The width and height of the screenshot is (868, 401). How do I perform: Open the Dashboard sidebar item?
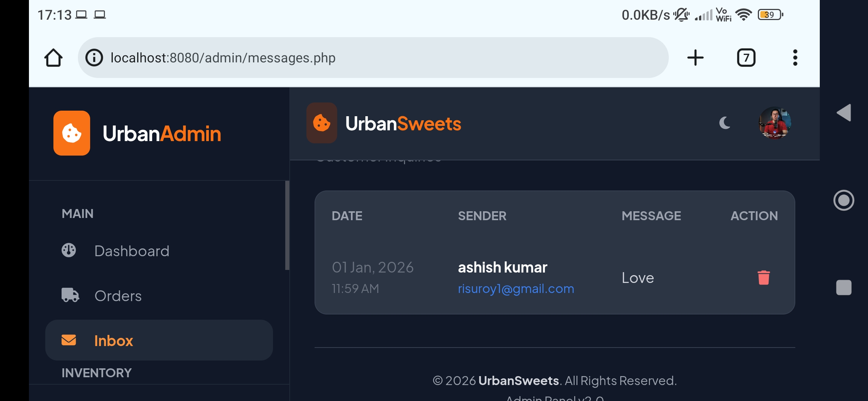(131, 251)
